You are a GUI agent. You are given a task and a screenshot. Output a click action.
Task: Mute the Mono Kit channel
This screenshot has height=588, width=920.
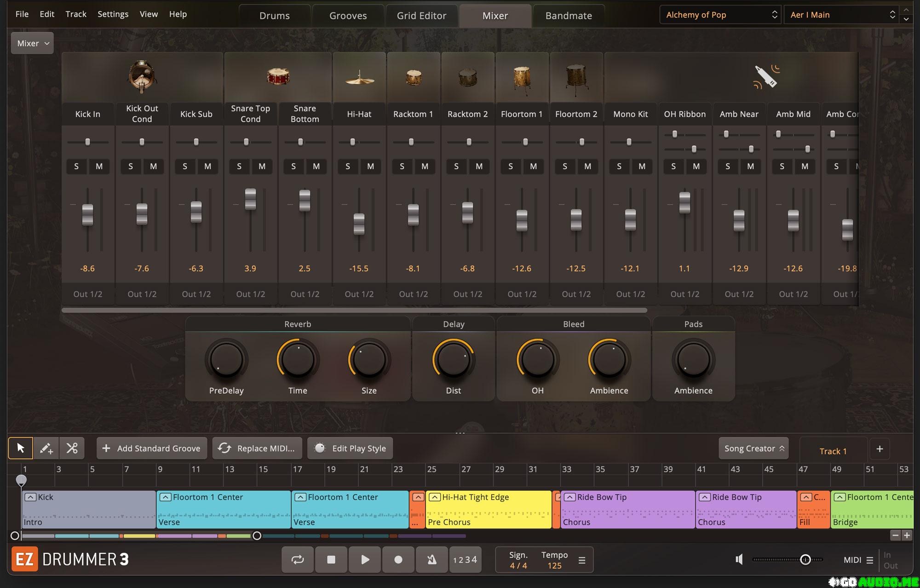[642, 167]
